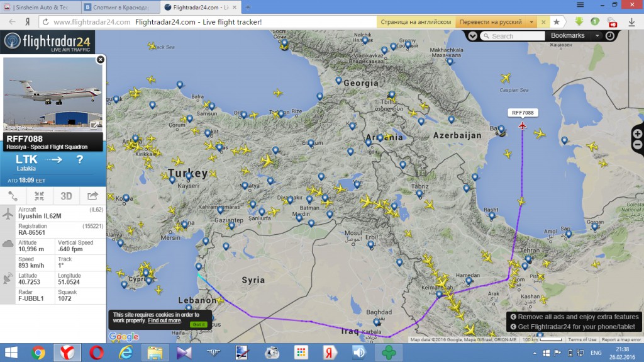Open the Find out more cookie link
The image size is (644, 362).
164,320
